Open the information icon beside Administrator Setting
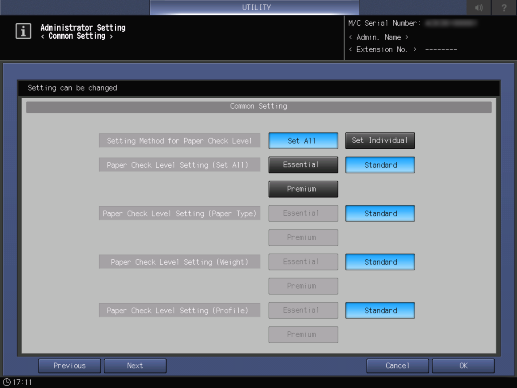The image size is (517, 388). (23, 31)
